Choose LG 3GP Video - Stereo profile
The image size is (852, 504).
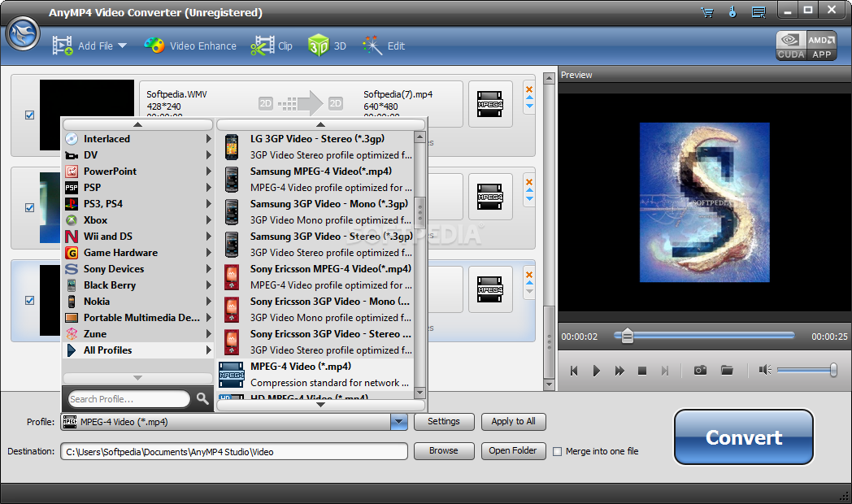coord(315,146)
